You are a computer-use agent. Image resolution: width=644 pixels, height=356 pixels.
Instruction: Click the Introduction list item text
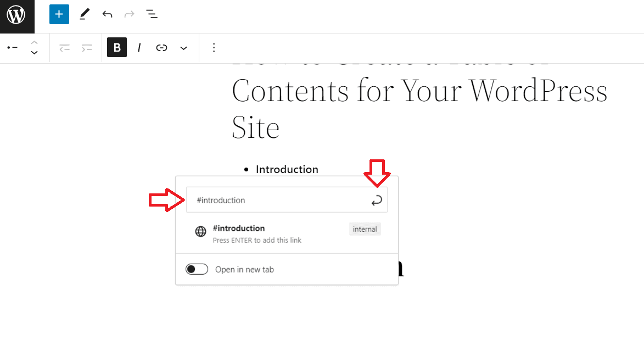[x=287, y=169]
